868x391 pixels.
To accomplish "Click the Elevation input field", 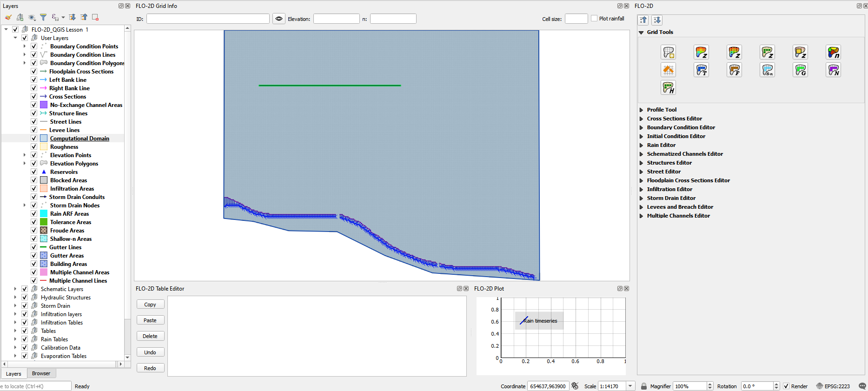I will (x=336, y=19).
